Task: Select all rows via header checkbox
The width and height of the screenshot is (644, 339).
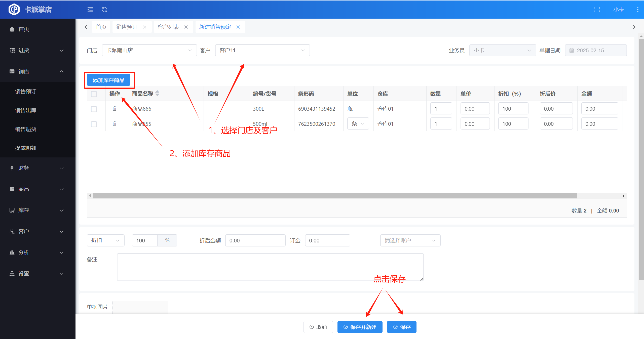Action: (x=94, y=94)
